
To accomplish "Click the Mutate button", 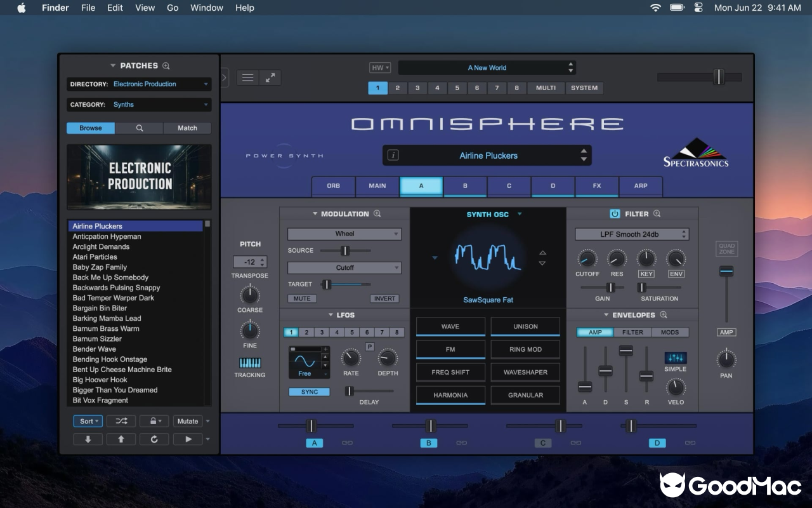I will point(188,421).
